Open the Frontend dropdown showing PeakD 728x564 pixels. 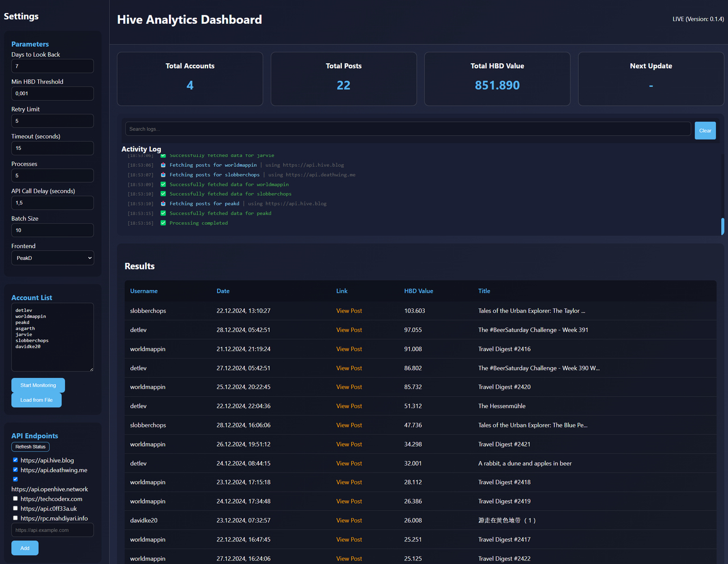coord(52,258)
